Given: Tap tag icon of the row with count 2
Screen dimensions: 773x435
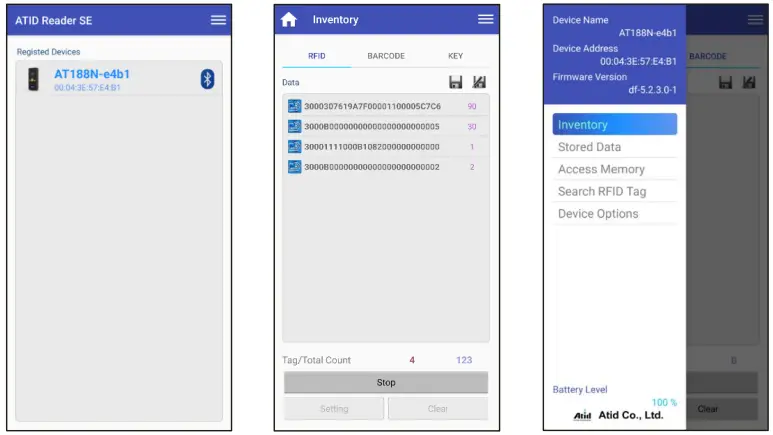Looking at the screenshot, I should point(294,167).
